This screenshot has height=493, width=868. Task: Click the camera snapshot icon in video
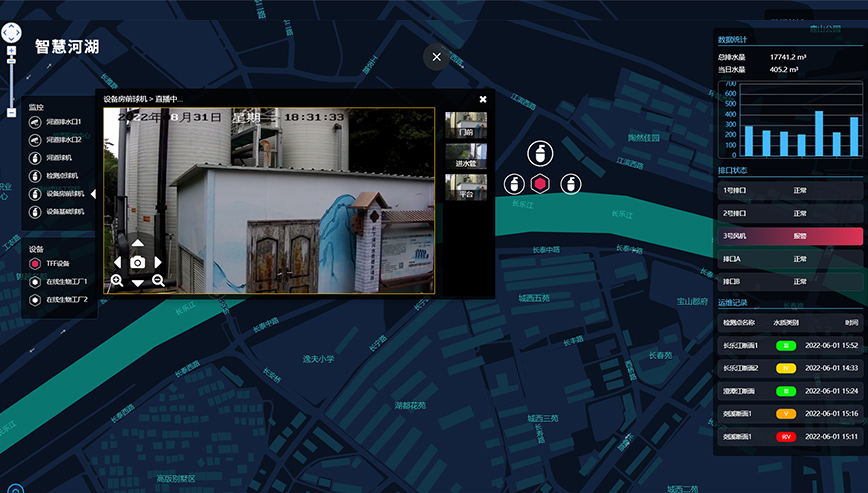coord(138,262)
